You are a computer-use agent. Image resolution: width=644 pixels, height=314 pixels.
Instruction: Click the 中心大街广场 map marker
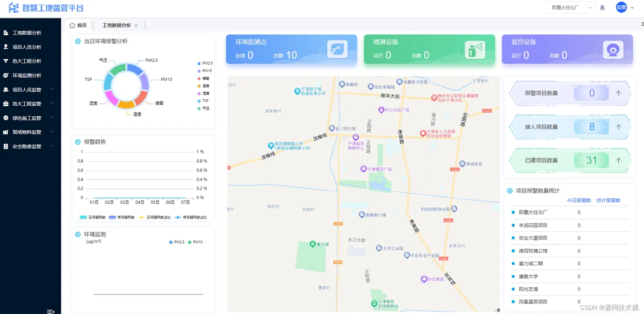coord(381,110)
